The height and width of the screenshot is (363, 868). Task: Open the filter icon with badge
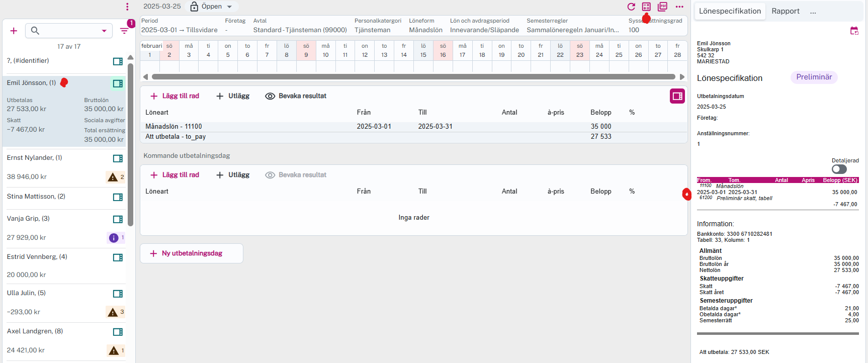coord(124,31)
